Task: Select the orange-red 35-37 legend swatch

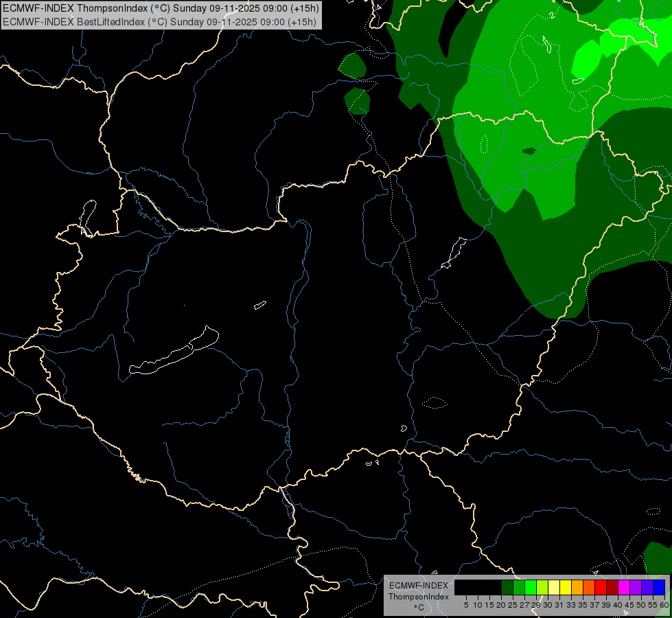Action: tap(589, 587)
